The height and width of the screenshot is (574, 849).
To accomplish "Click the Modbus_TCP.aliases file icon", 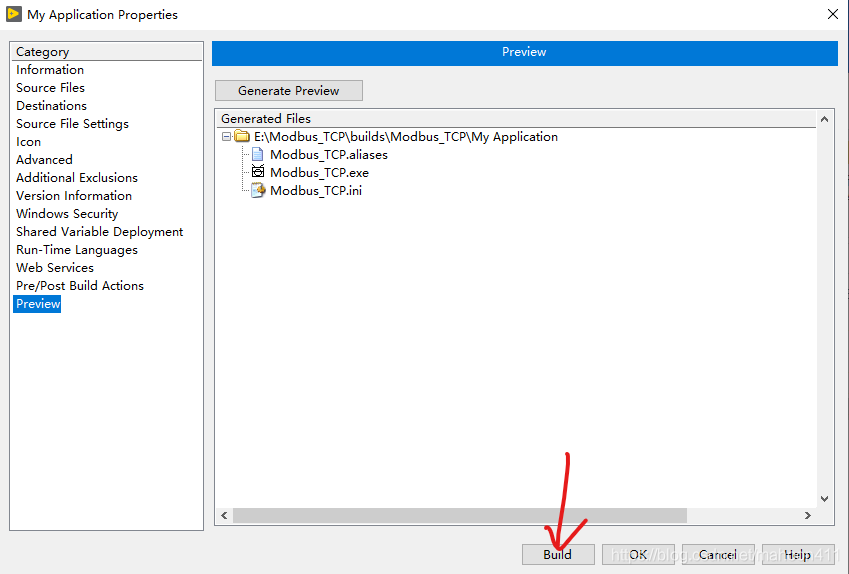I will [x=258, y=155].
